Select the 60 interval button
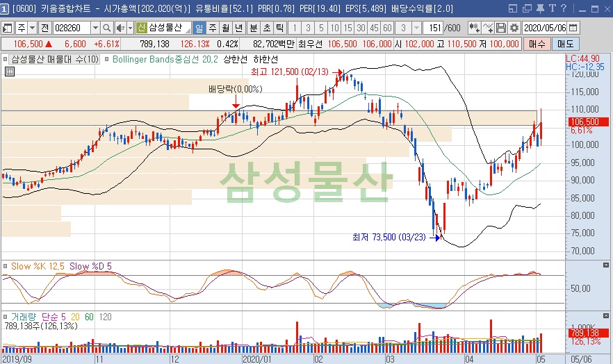The image size is (613, 364). pos(387,28)
